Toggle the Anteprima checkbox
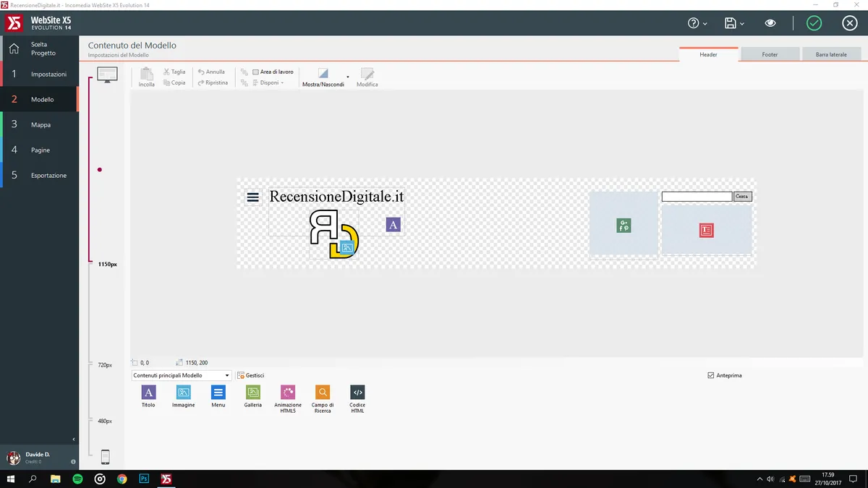This screenshot has height=488, width=868. [711, 375]
